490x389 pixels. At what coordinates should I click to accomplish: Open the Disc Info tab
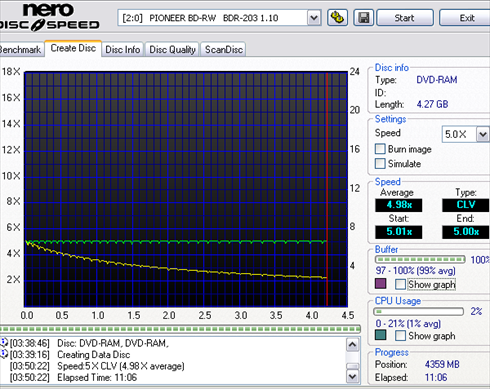point(123,50)
